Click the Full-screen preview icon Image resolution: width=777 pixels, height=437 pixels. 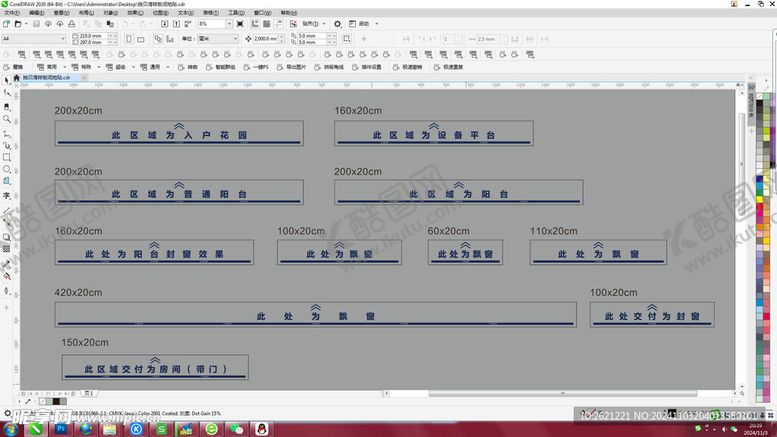(240, 24)
